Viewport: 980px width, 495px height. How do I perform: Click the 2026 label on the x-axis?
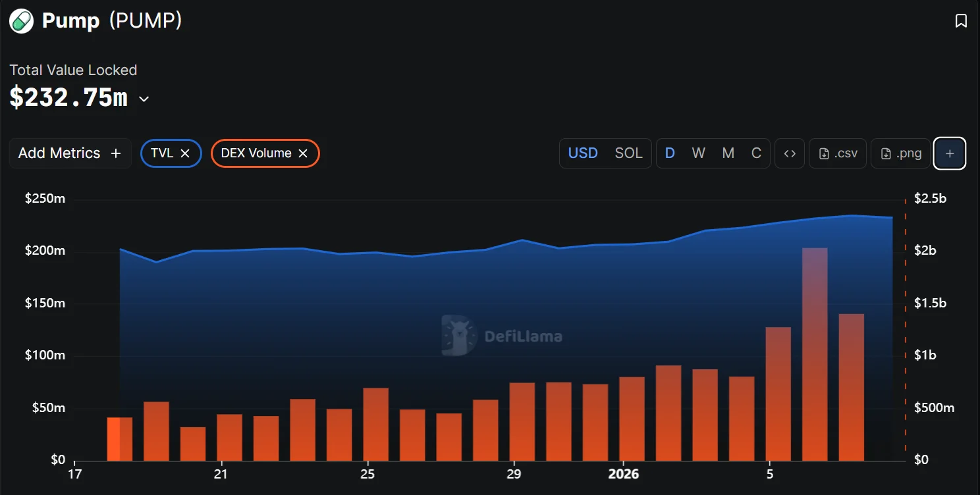pyautogui.click(x=623, y=473)
